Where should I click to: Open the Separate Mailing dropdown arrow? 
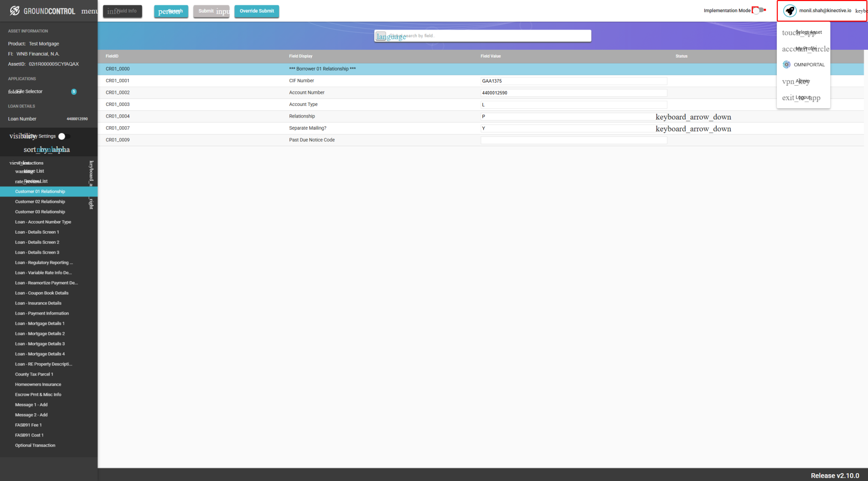[x=693, y=129]
